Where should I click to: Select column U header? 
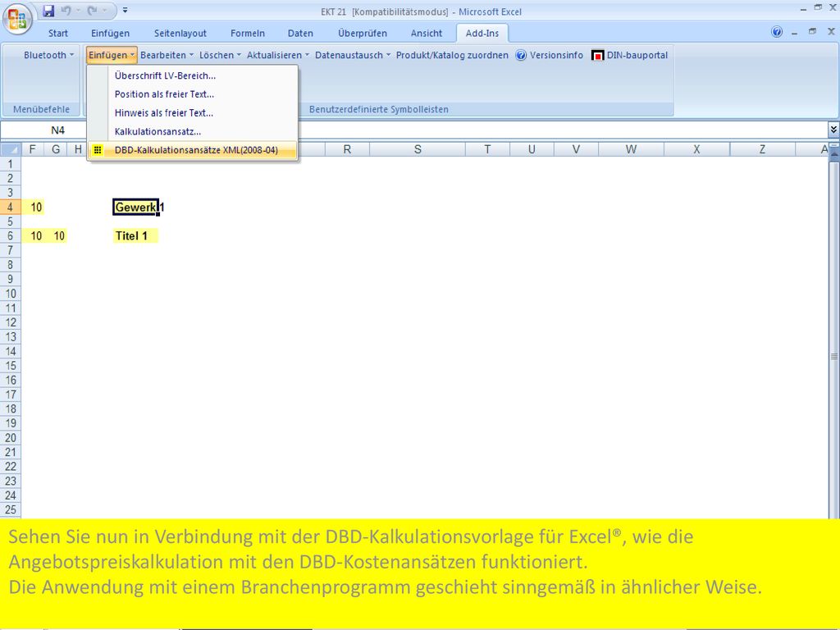coord(532,149)
